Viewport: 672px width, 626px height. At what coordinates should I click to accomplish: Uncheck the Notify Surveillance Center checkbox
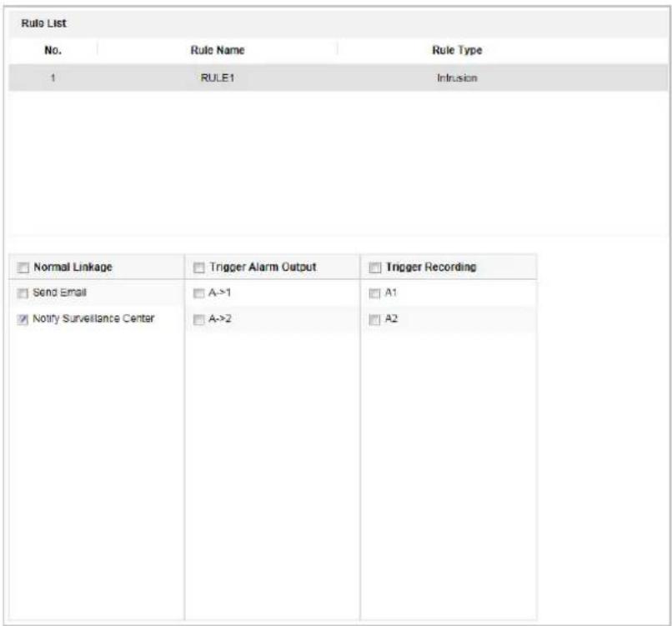coord(23,319)
